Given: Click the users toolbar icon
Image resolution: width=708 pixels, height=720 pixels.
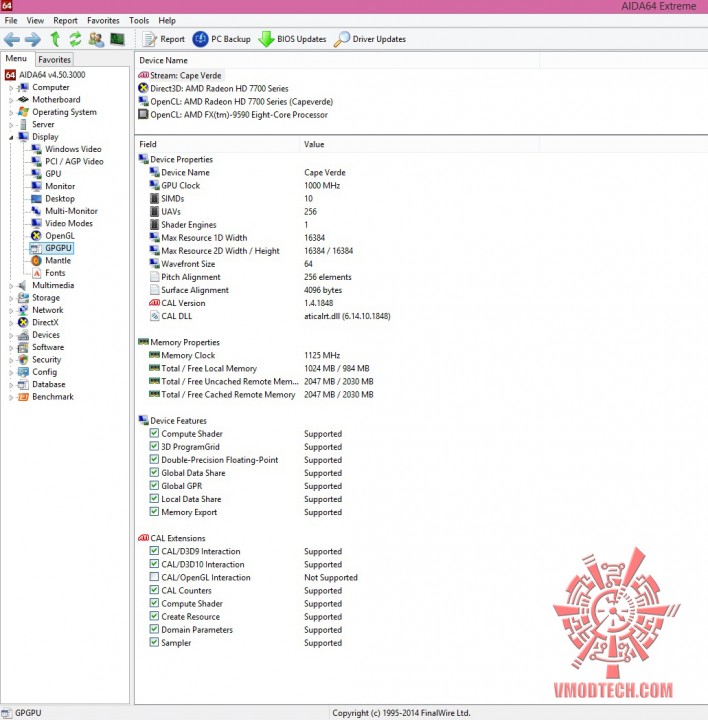Looking at the screenshot, I should [96, 39].
